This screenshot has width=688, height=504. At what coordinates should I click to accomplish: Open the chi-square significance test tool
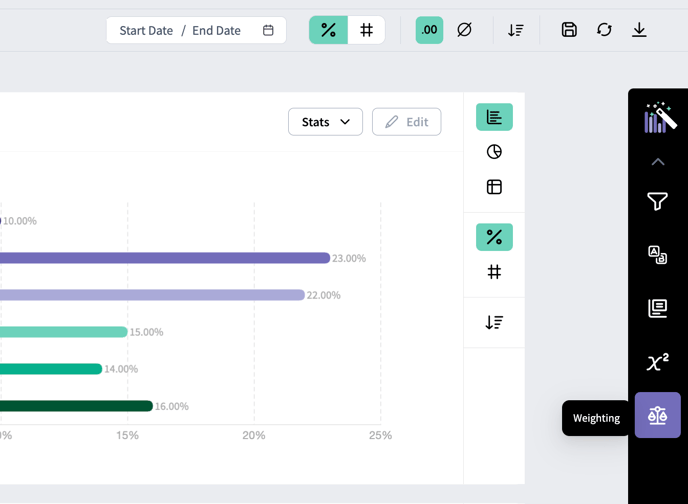657,362
